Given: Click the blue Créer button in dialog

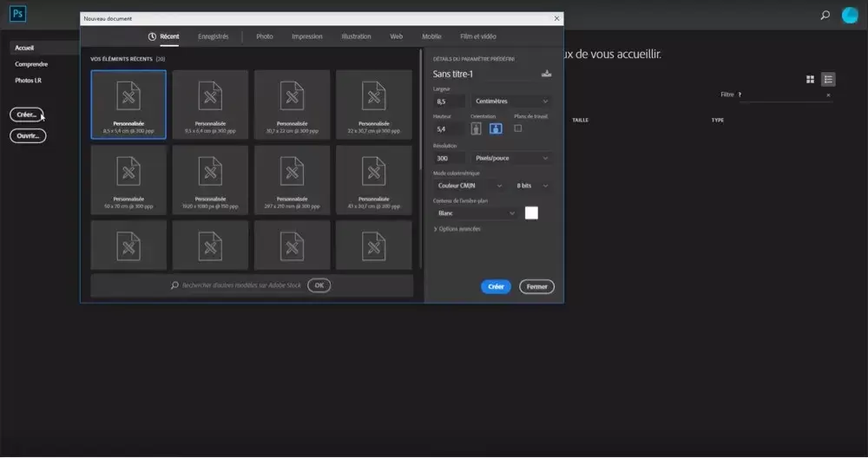Looking at the screenshot, I should point(496,286).
